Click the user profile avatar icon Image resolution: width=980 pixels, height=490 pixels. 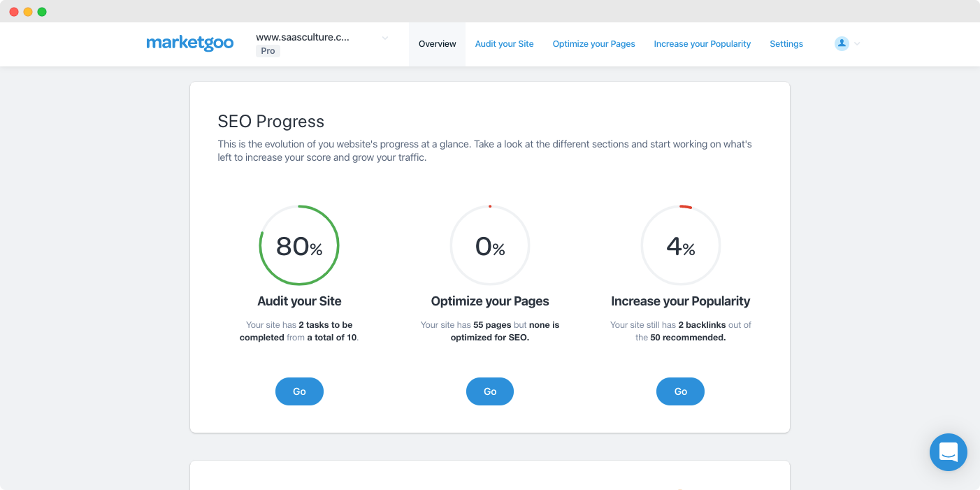tap(842, 43)
